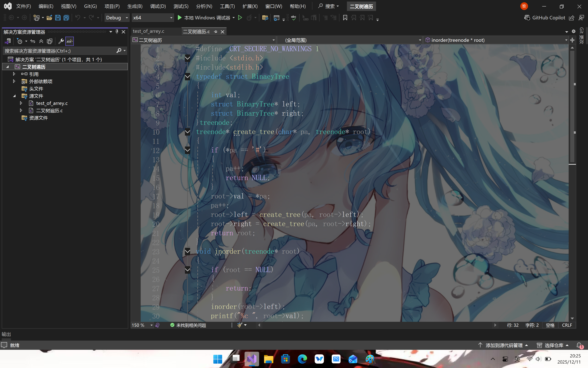The image size is (588, 368).
Task: Pin the Solution Explorer panel
Action: pos(117,32)
